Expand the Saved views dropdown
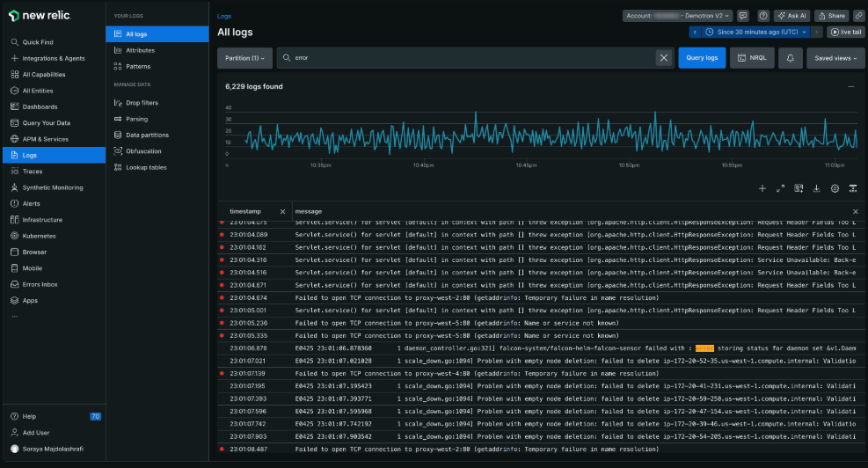The width and height of the screenshot is (868, 468). point(835,58)
